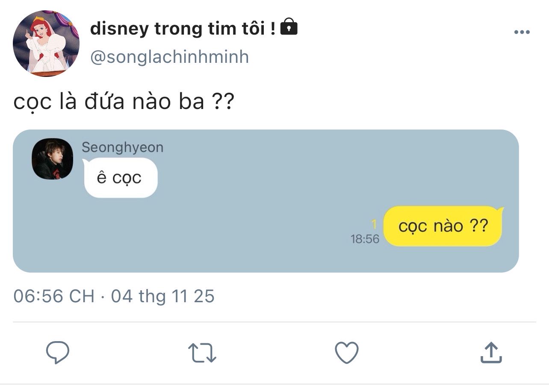Click the 'Seonghyeon' sender name in the chat
The width and height of the screenshot is (549, 392).
[122, 147]
